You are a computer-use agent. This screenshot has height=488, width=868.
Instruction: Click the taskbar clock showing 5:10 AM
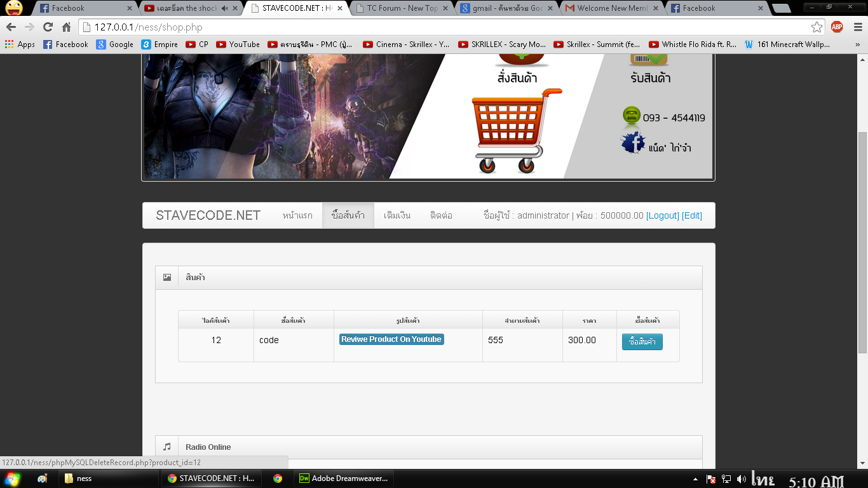[817, 481]
